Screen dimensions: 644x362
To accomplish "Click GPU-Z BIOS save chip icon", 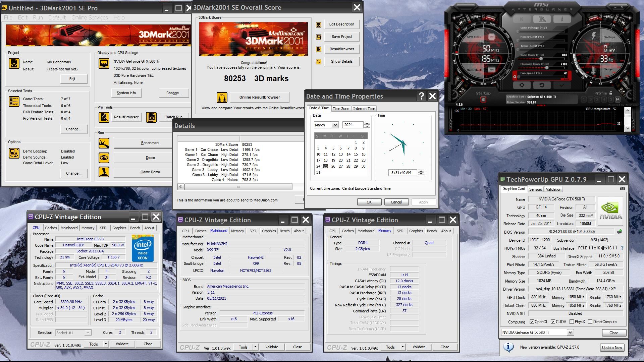I will tap(619, 231).
